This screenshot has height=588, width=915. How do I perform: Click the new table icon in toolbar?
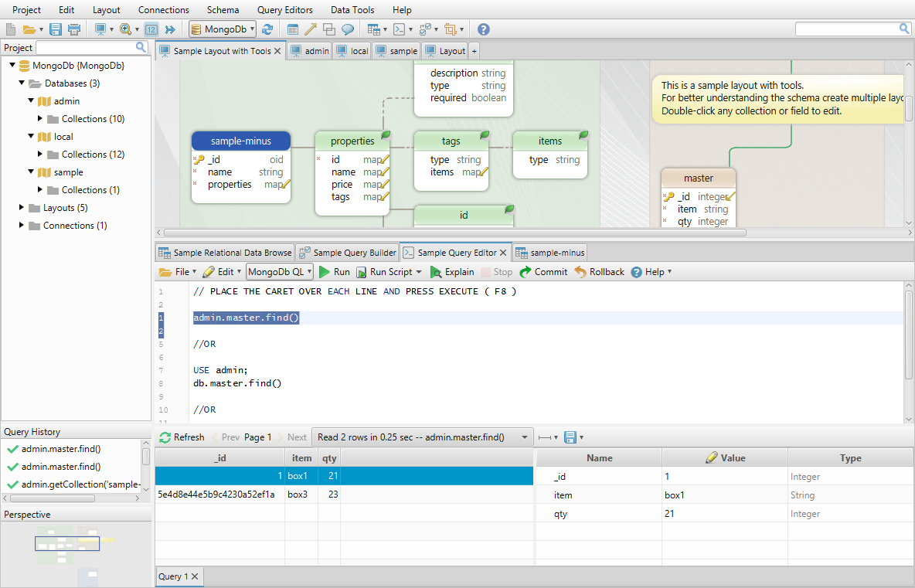tap(293, 29)
